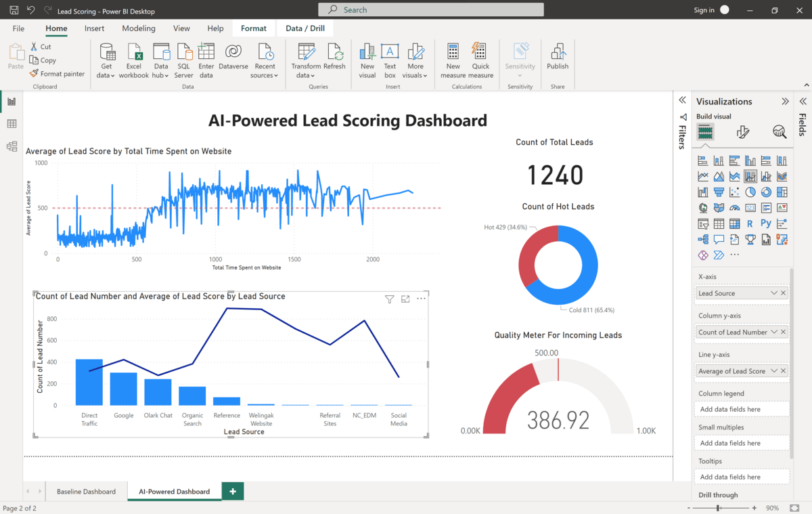Open the Analytics magnifier pane icon

pyautogui.click(x=780, y=132)
